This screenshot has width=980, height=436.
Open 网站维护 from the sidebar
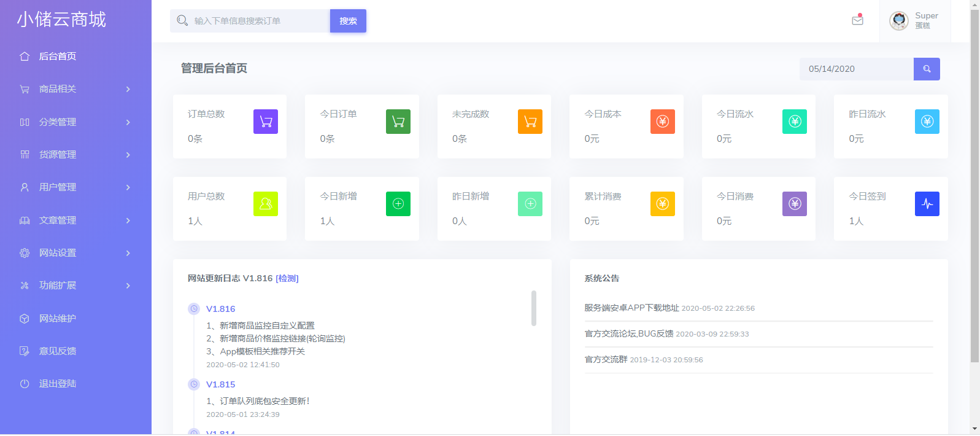(x=58, y=319)
